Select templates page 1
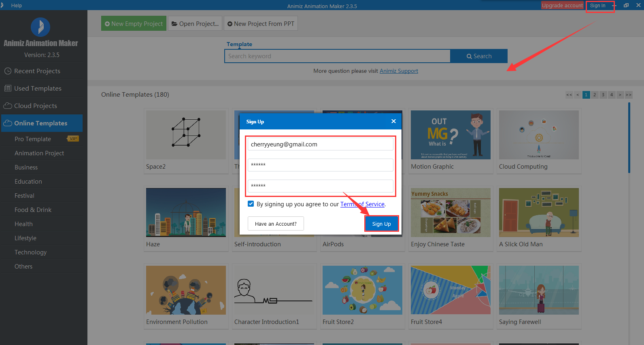This screenshot has height=345, width=644. pyautogui.click(x=586, y=95)
